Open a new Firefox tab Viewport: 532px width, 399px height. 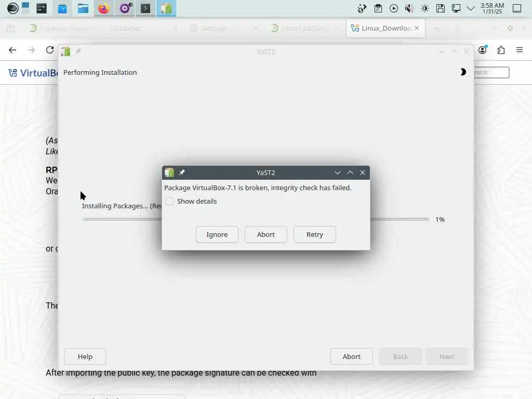point(436,28)
